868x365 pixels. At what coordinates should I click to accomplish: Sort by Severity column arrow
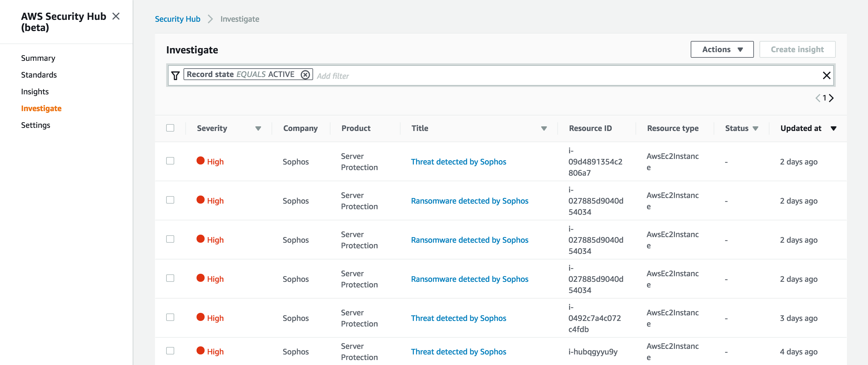point(258,128)
